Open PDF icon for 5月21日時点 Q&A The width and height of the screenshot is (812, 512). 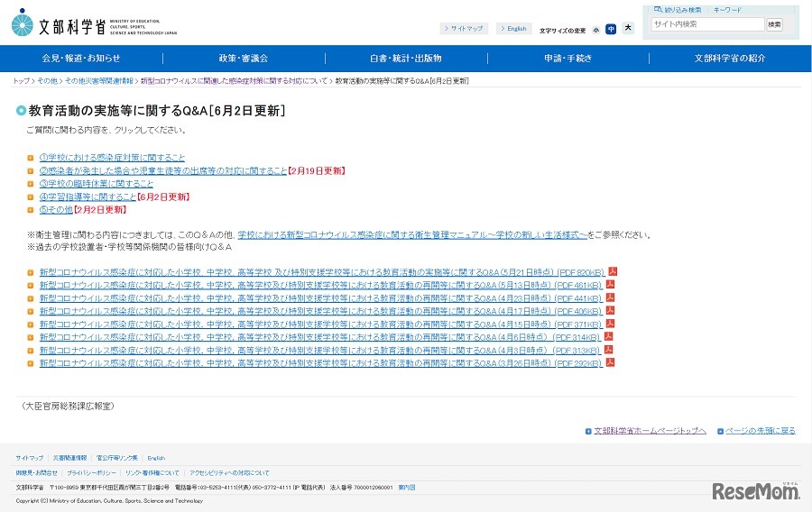point(613,271)
